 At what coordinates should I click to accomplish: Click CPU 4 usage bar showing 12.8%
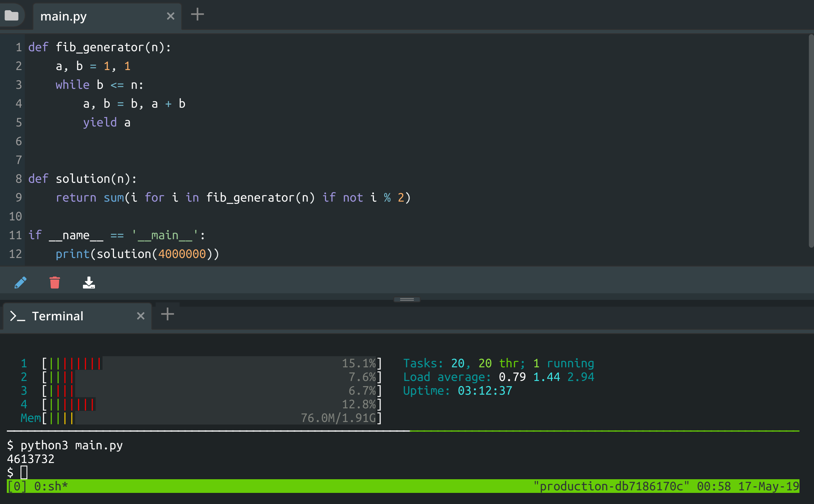point(212,404)
